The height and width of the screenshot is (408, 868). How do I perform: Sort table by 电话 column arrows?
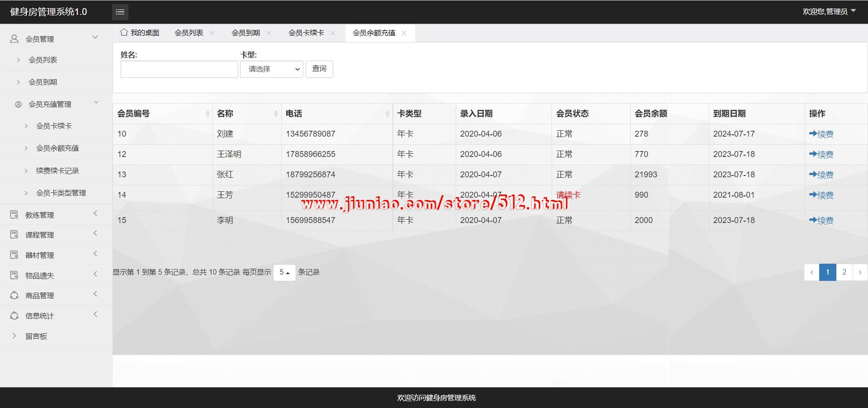(387, 114)
